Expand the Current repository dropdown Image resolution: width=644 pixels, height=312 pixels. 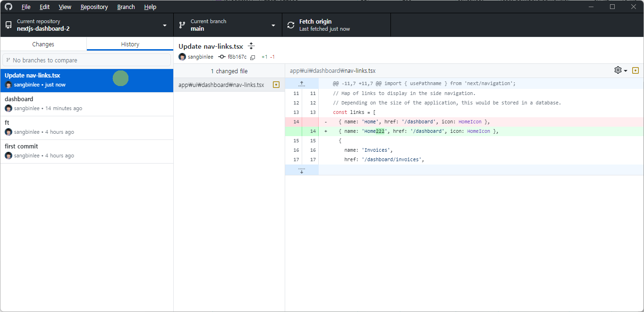pos(87,25)
